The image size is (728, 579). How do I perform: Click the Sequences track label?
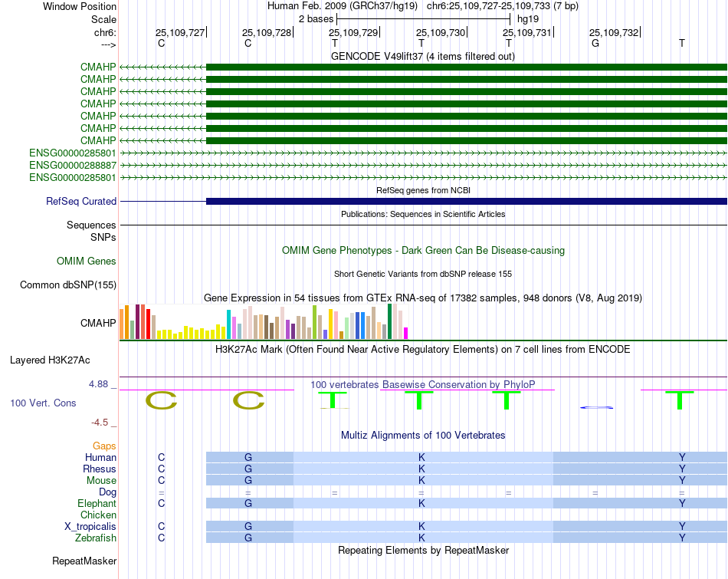tap(91, 225)
